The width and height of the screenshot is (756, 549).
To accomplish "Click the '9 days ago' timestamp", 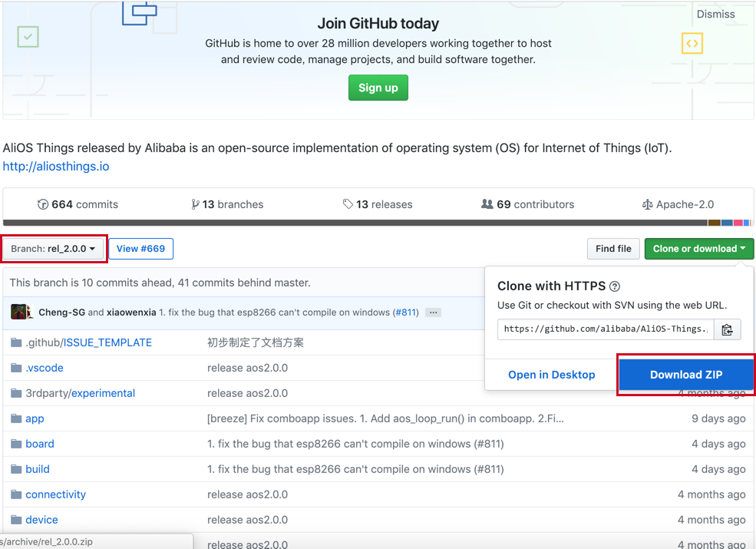I will [x=718, y=418].
